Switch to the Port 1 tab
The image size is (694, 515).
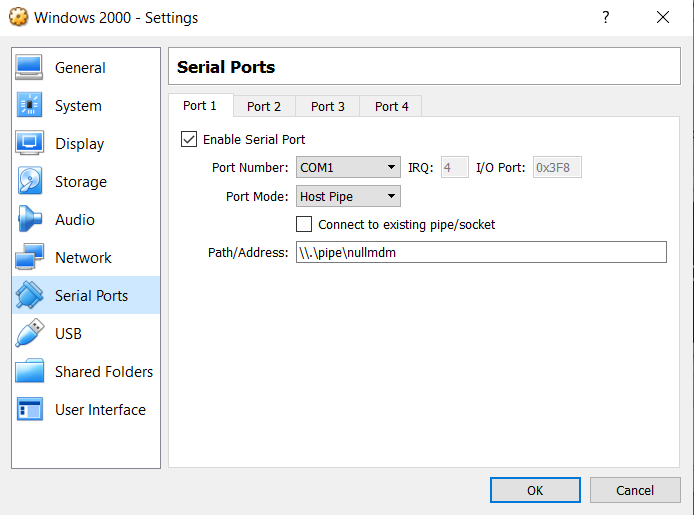200,106
